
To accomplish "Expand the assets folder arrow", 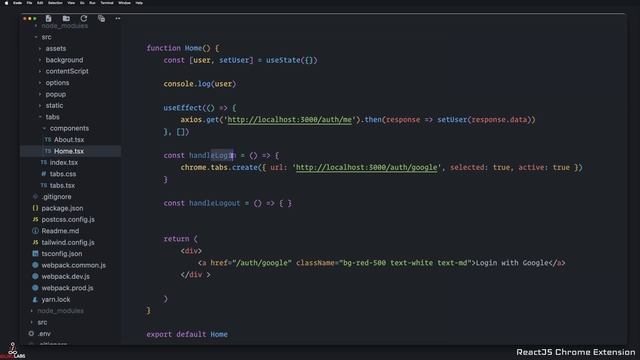I will pyautogui.click(x=40, y=49).
